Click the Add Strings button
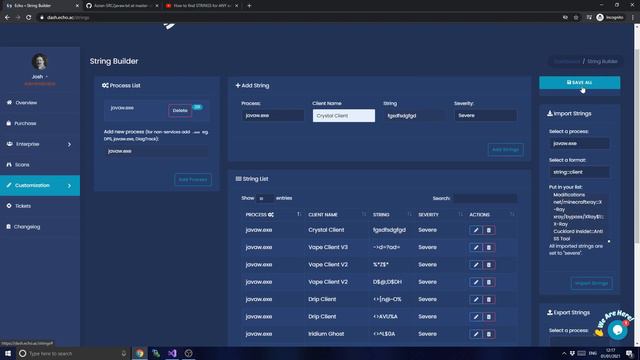 click(505, 149)
